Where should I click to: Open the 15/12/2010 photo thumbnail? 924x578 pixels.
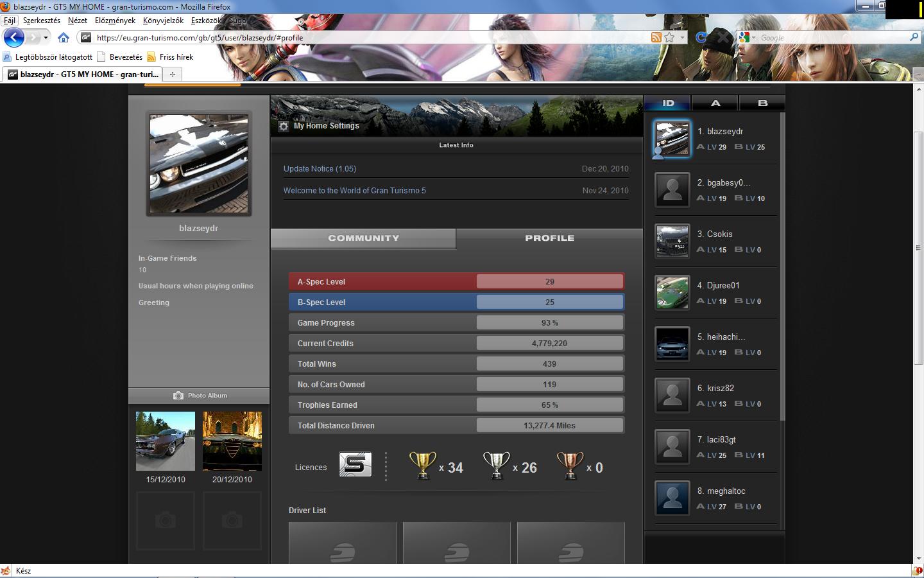166,441
